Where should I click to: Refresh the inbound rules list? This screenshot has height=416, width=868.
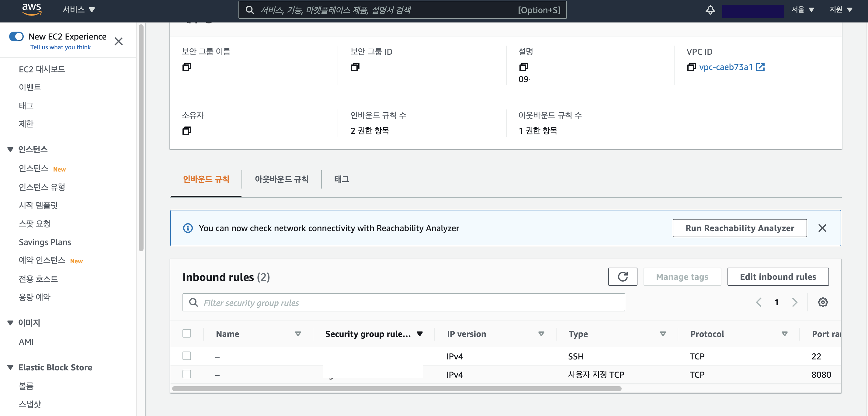pos(622,277)
